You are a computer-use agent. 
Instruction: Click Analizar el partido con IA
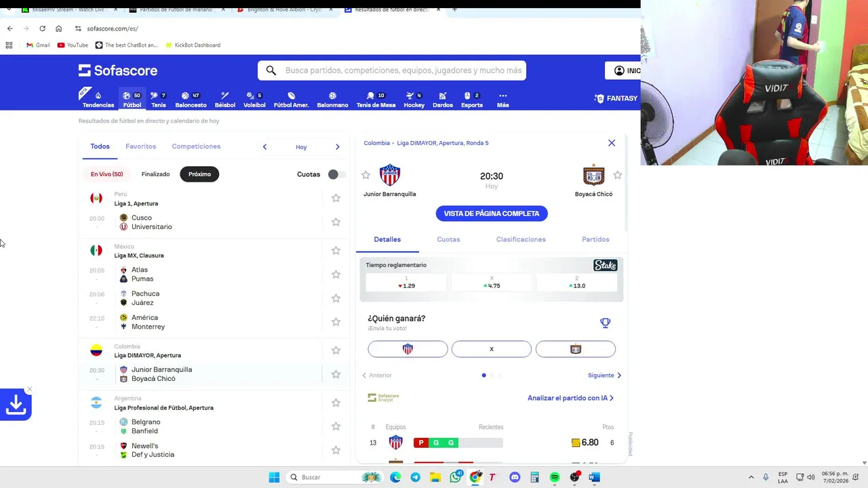coord(570,398)
